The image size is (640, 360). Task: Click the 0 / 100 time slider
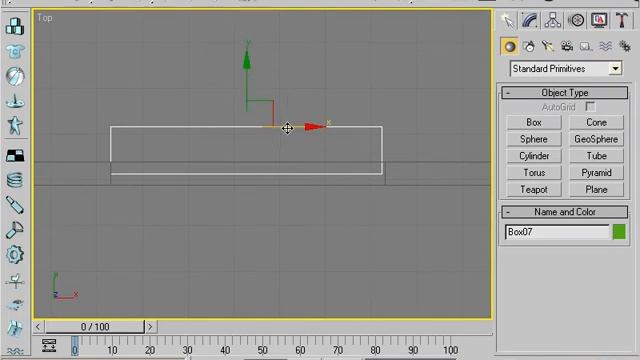(x=95, y=327)
